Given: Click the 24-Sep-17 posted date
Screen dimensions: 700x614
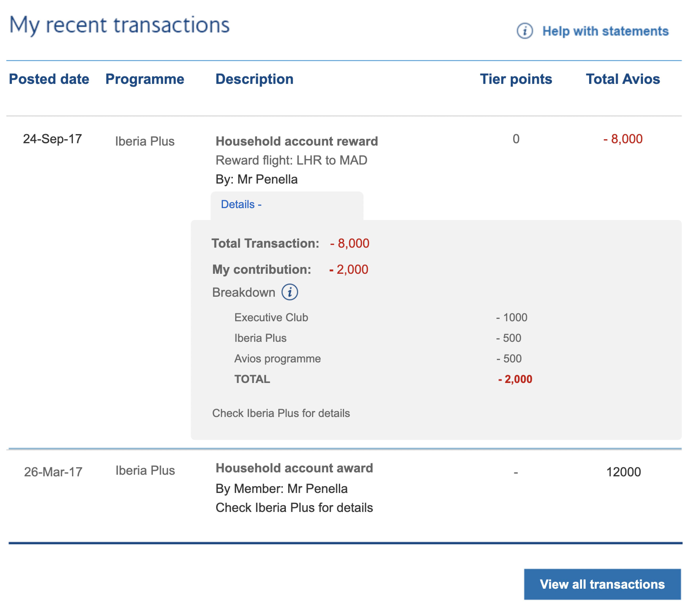Looking at the screenshot, I should tap(52, 139).
